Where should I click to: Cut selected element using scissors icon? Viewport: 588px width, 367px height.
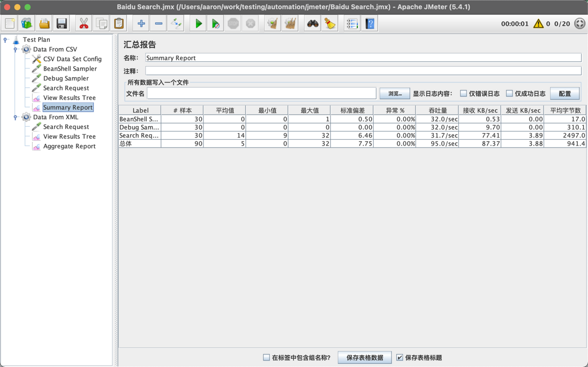(x=84, y=24)
